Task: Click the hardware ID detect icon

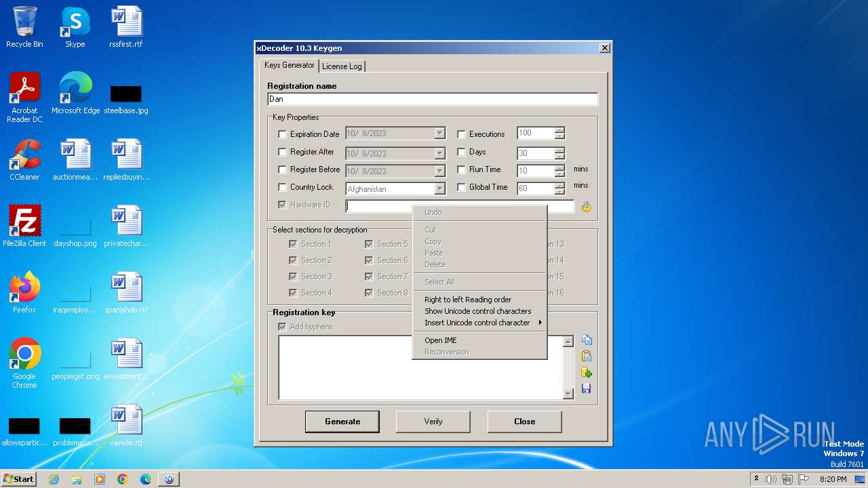Action: [x=587, y=207]
